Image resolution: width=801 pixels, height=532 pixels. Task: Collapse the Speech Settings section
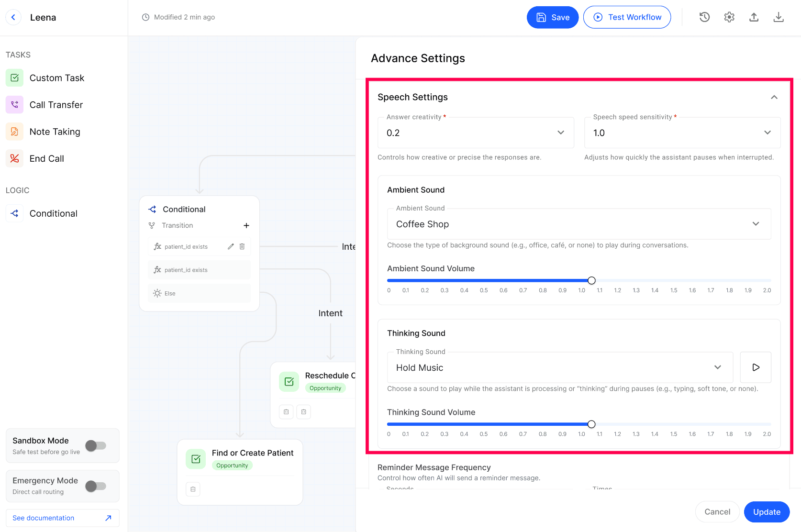774,97
